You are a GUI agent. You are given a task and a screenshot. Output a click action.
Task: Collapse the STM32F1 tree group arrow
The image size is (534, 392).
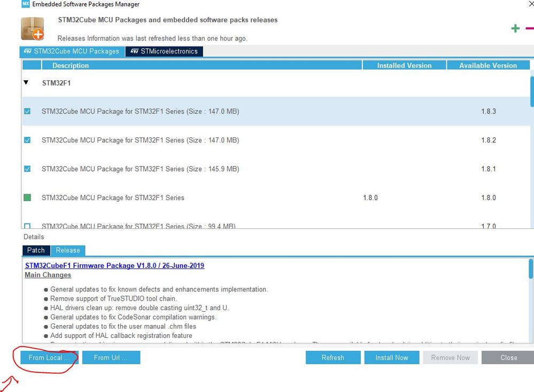pyautogui.click(x=26, y=82)
